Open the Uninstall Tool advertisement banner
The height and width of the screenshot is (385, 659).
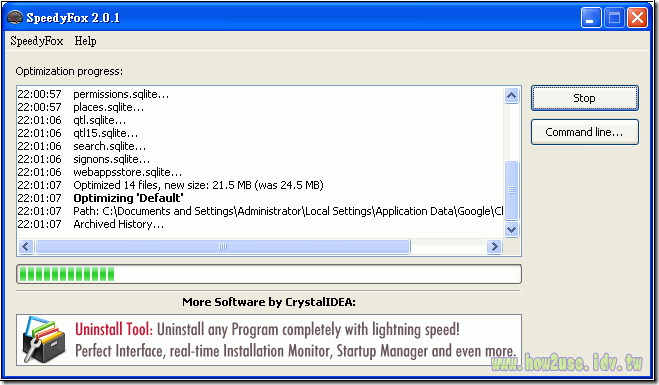tap(269, 340)
